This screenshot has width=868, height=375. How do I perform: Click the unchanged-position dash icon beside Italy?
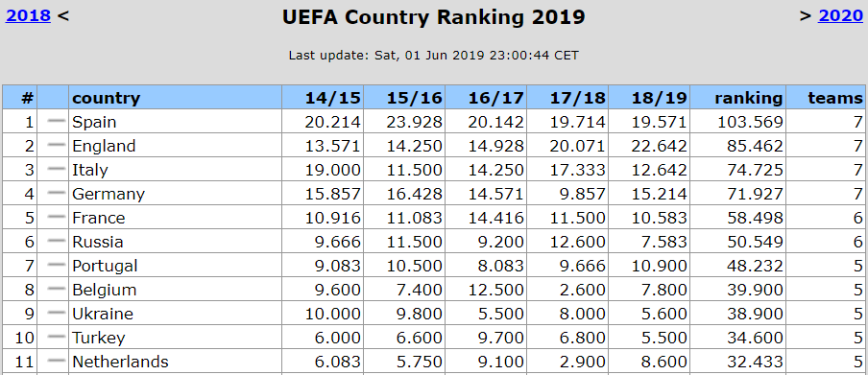pyautogui.click(x=57, y=169)
